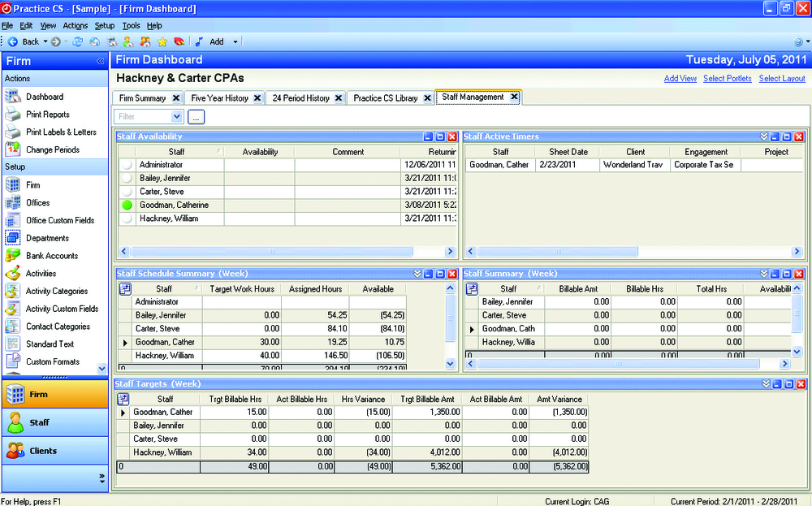Click the filter ellipsis button
This screenshot has height=506, width=812.
196,117
